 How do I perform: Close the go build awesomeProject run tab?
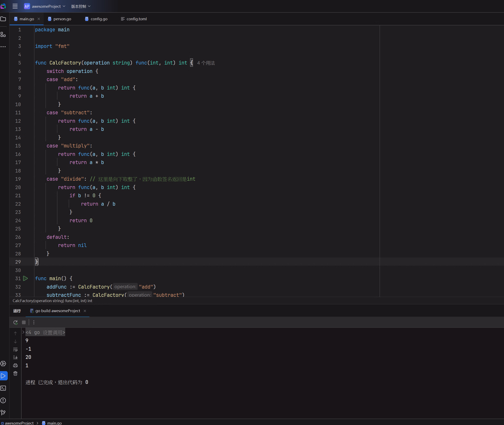pyautogui.click(x=85, y=311)
